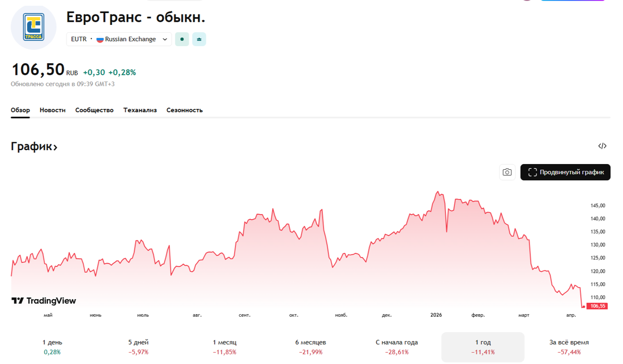Click the 120,00 price axis label

click(x=598, y=271)
